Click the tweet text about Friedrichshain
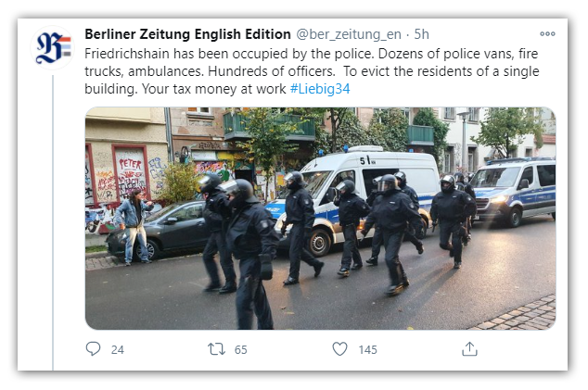The width and height of the screenshot is (588, 390). pyautogui.click(x=312, y=71)
